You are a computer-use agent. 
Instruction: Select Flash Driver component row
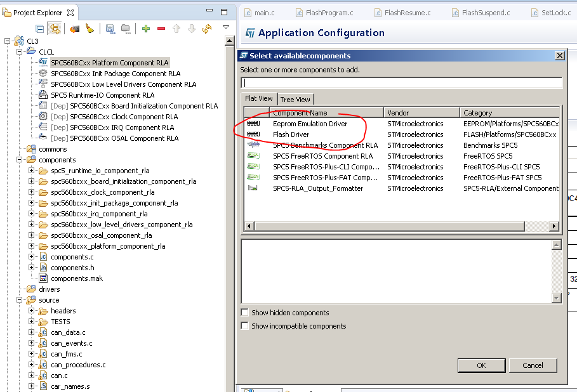[x=402, y=134]
